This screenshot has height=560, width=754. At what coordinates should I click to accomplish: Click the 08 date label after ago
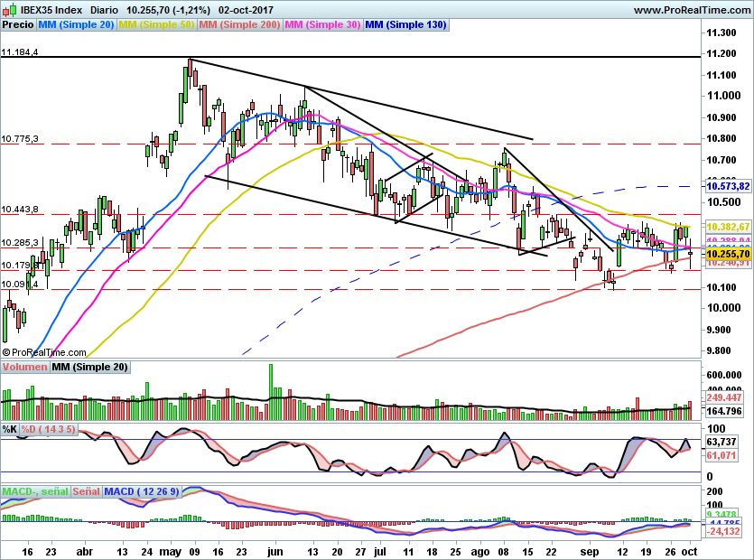504,552
